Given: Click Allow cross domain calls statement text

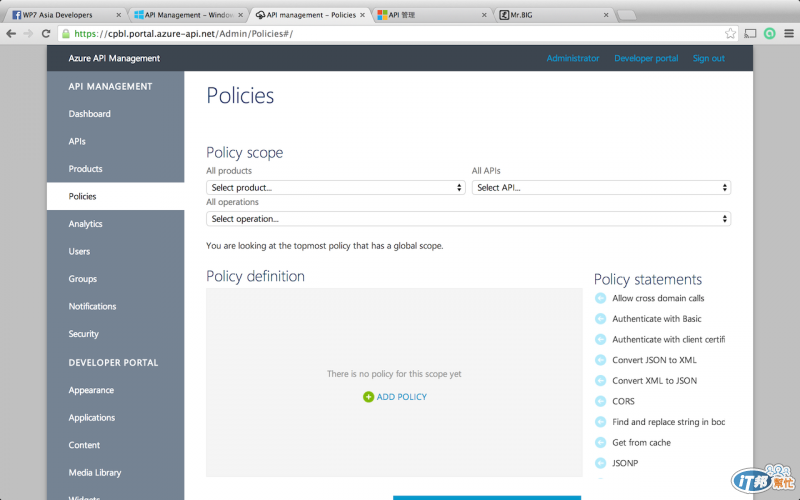Looking at the screenshot, I should click(x=658, y=298).
